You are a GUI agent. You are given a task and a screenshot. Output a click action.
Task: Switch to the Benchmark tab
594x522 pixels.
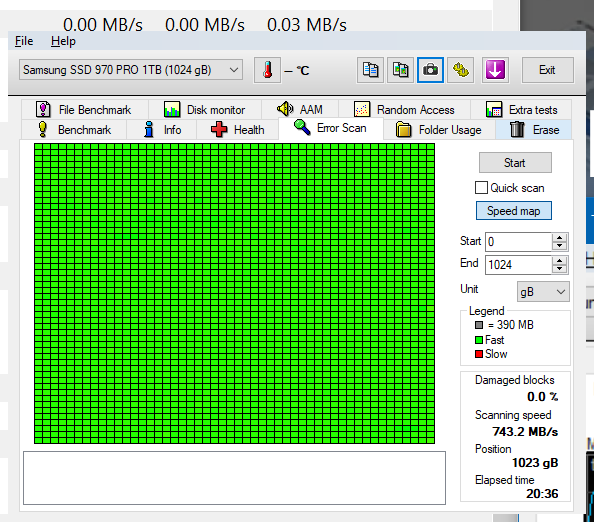74,130
